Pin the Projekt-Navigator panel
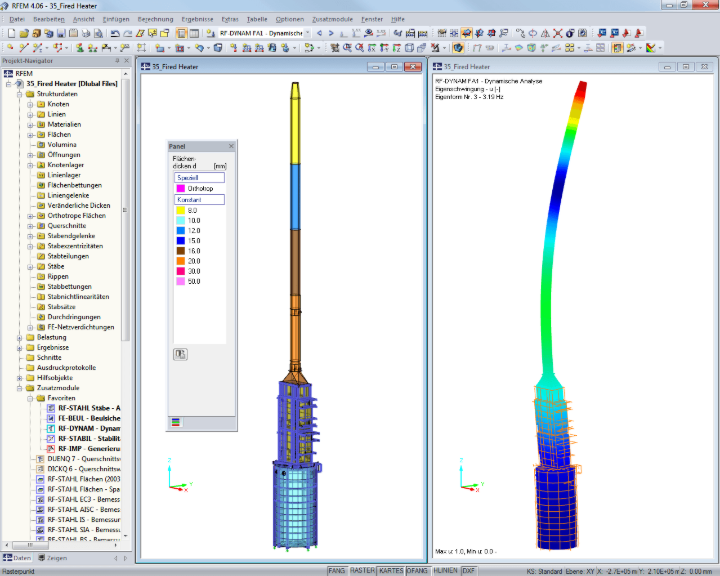 pos(117,61)
